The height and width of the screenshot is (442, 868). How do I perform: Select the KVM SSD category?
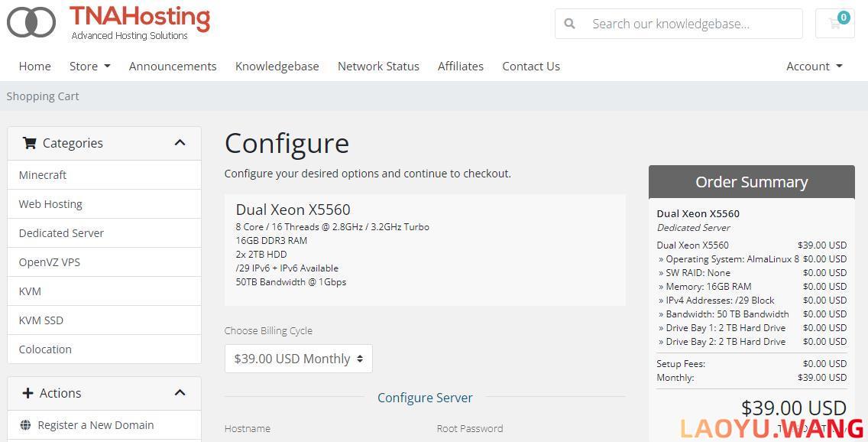pyautogui.click(x=104, y=320)
